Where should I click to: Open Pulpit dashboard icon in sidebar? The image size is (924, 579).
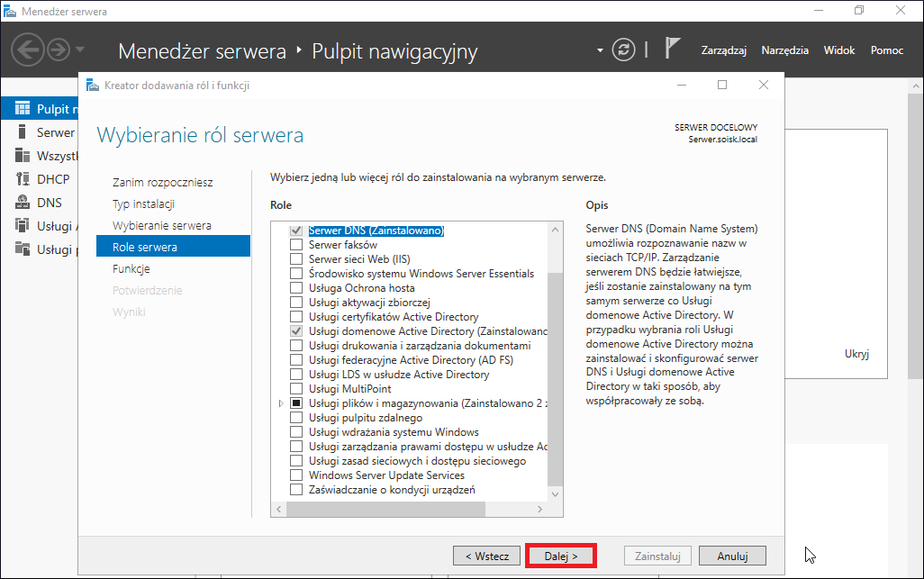23,108
